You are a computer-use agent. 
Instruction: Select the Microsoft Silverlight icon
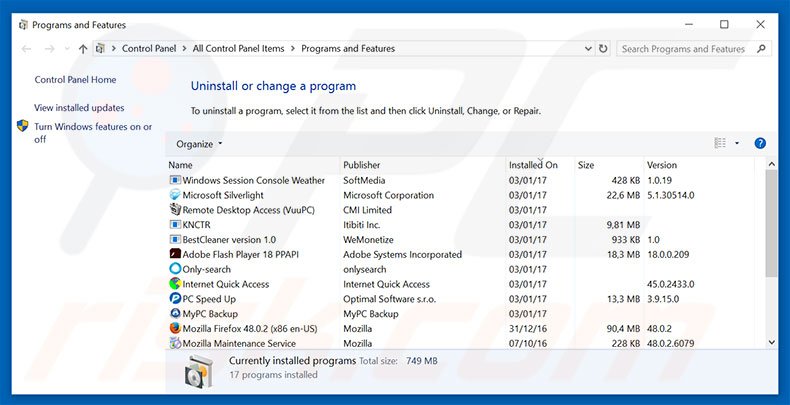pyautogui.click(x=175, y=195)
